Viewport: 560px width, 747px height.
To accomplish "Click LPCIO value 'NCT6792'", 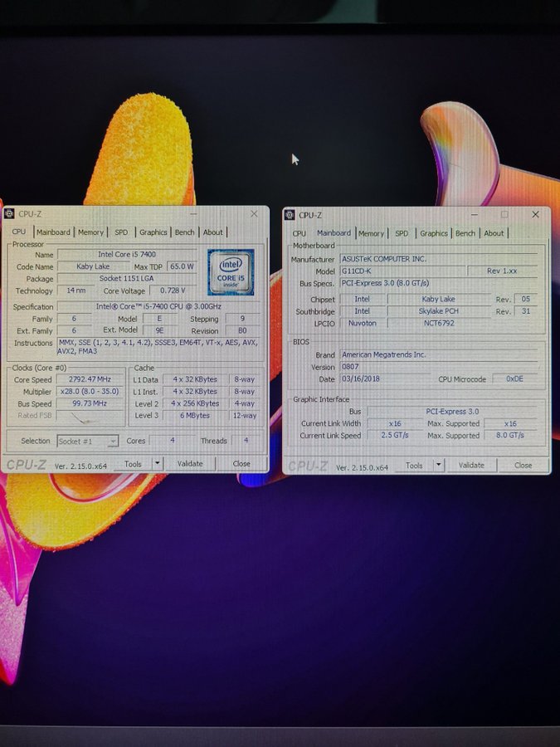I will (439, 323).
